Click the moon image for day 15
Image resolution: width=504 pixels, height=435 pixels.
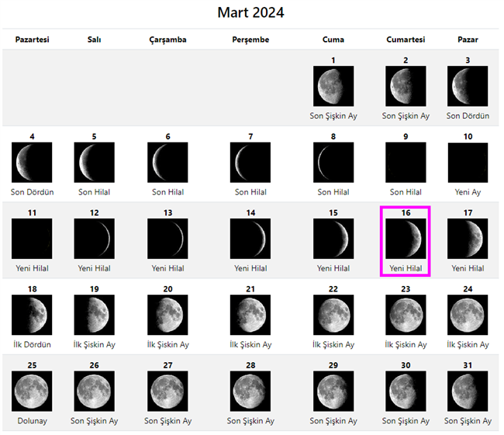point(333,239)
